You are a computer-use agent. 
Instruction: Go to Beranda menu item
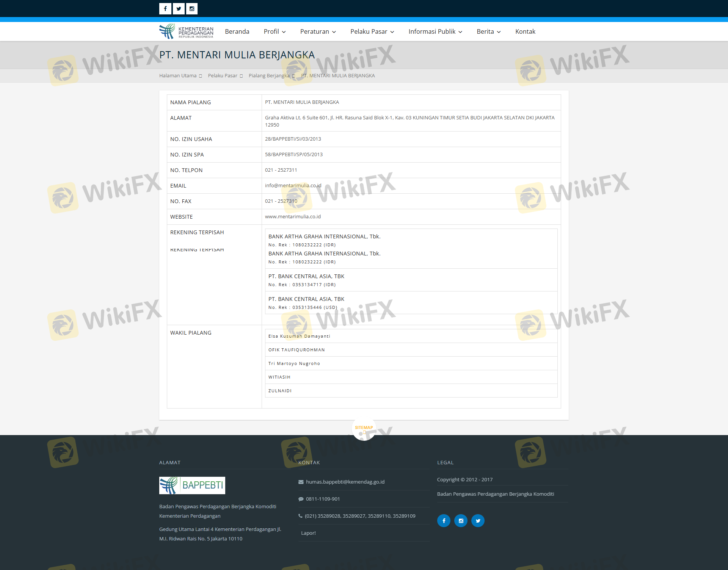[237, 31]
